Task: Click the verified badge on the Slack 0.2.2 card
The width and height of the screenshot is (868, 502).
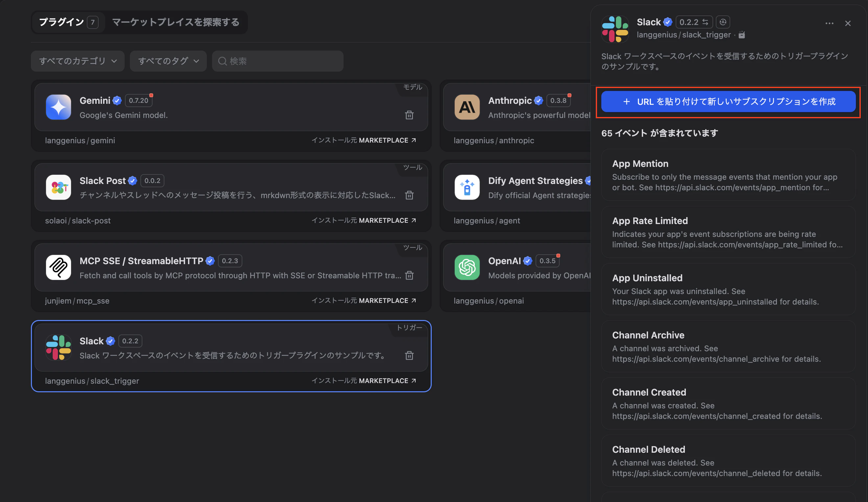Action: click(x=110, y=341)
